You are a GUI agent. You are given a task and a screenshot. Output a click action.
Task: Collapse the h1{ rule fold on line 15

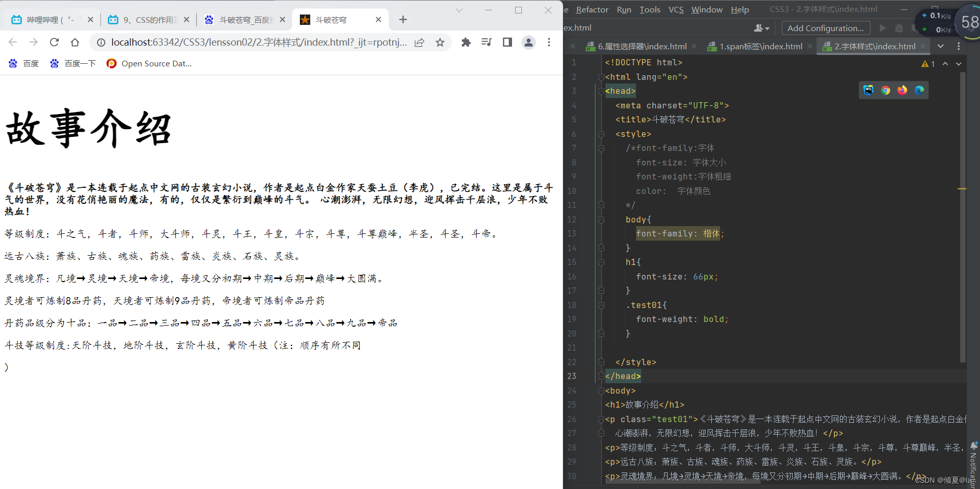[601, 262]
